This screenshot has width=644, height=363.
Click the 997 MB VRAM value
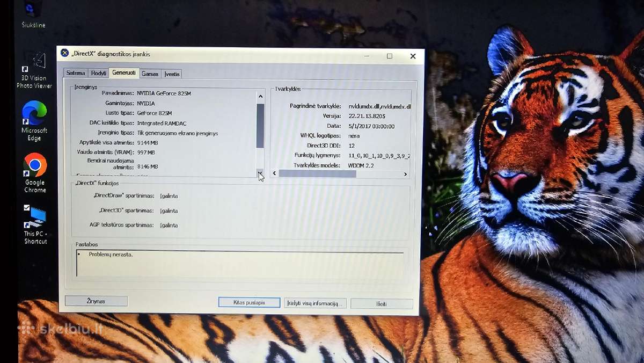[145, 153]
